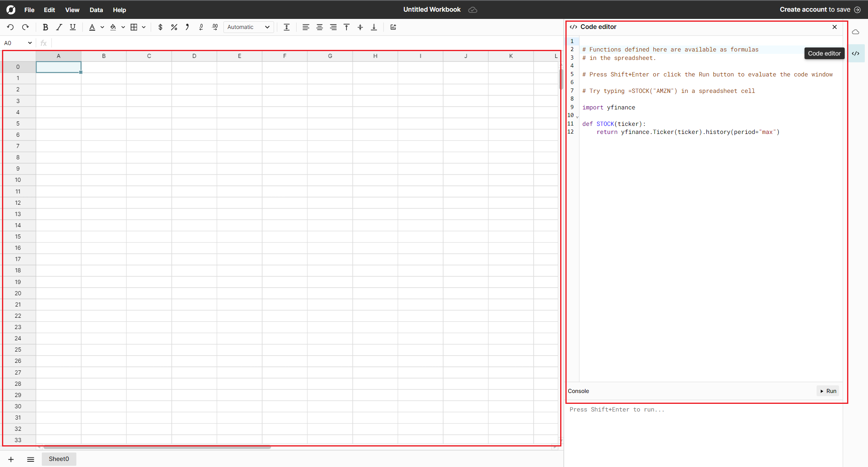Click the Currency format icon
868x467 pixels.
click(x=161, y=27)
